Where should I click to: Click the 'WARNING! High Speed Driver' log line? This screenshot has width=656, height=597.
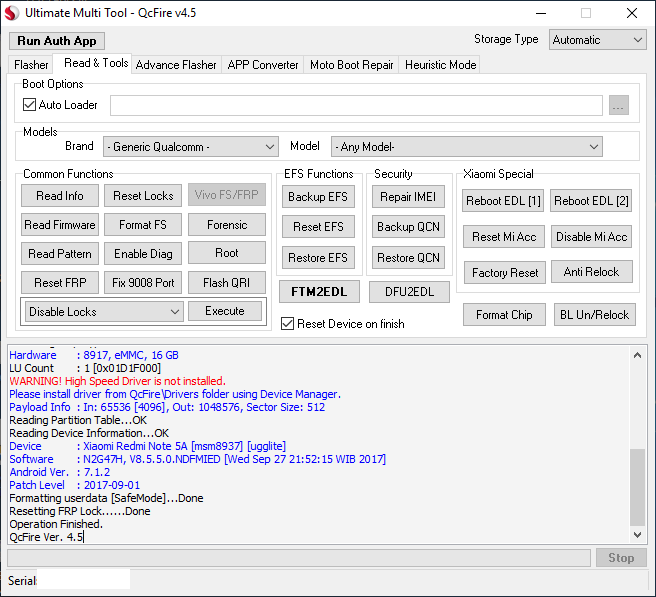point(117,381)
